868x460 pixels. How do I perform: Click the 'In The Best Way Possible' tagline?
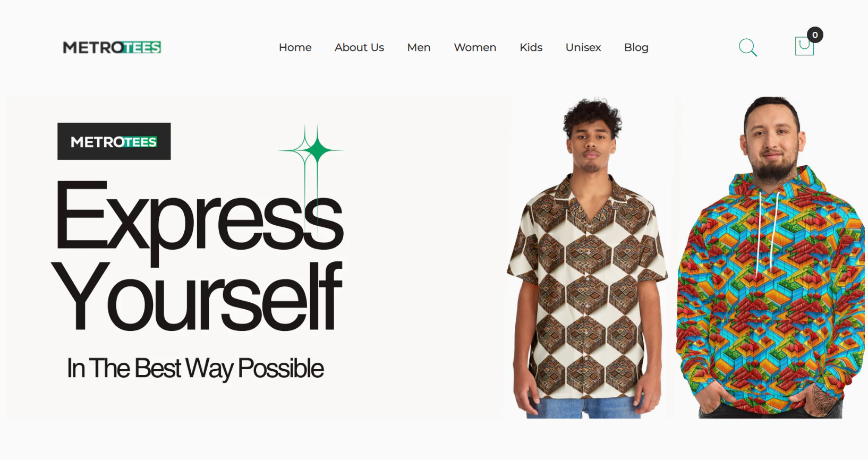tap(195, 369)
